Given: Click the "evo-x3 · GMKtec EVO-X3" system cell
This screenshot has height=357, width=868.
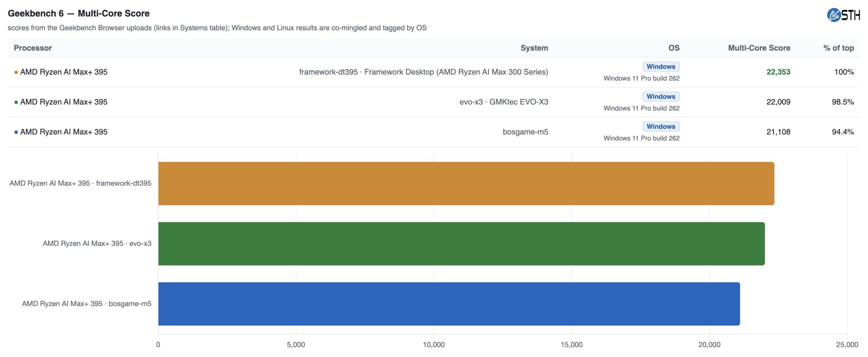Looking at the screenshot, I should tap(504, 102).
